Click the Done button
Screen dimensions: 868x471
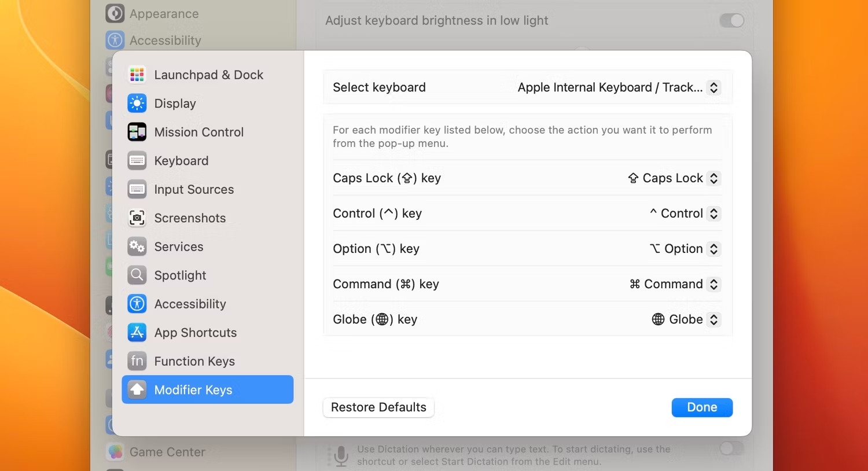[702, 407]
